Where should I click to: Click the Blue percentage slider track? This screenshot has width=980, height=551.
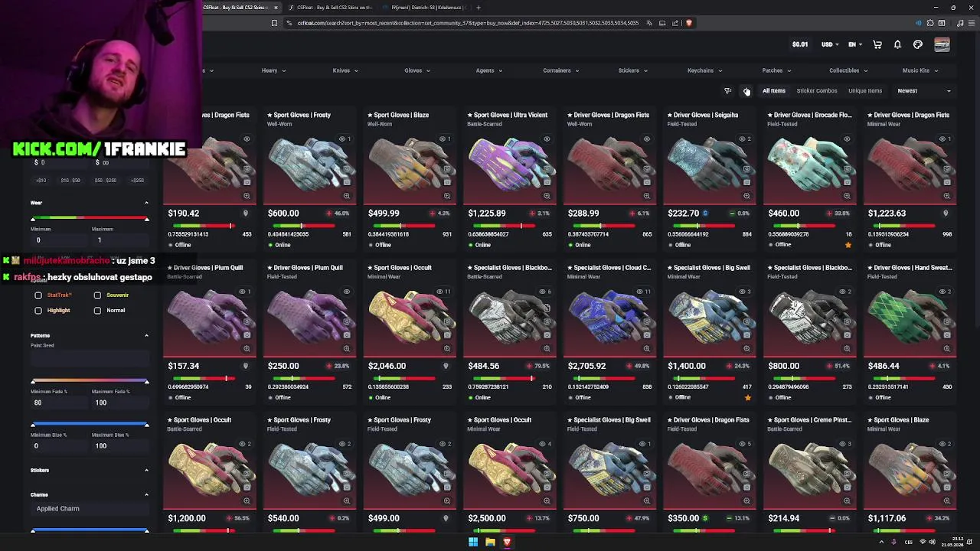90,425
